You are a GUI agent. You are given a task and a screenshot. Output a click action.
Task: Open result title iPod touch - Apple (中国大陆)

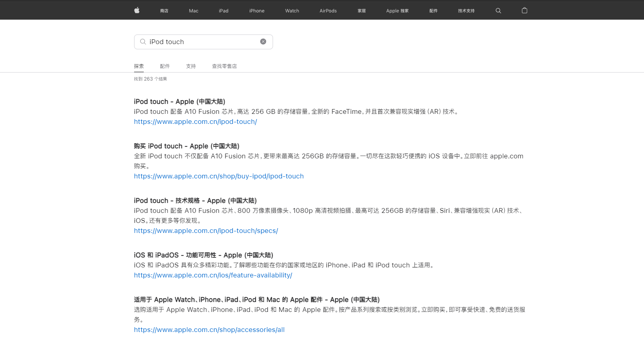(179, 101)
